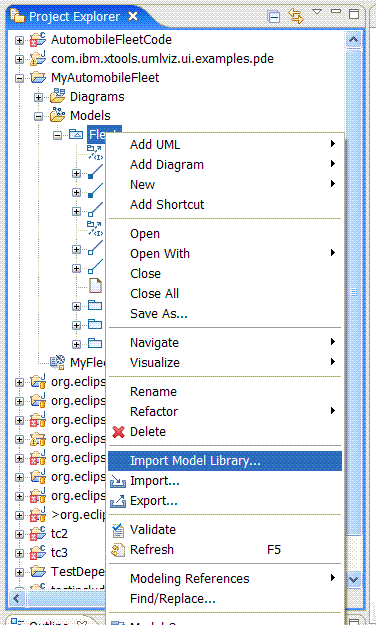This screenshot has width=376, height=625.
Task: Open the Open With submenu
Action: [x=225, y=254]
